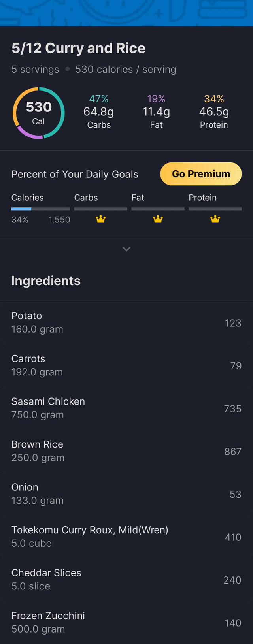
Task: Expand the nutrition details chevron
Action: (x=126, y=249)
